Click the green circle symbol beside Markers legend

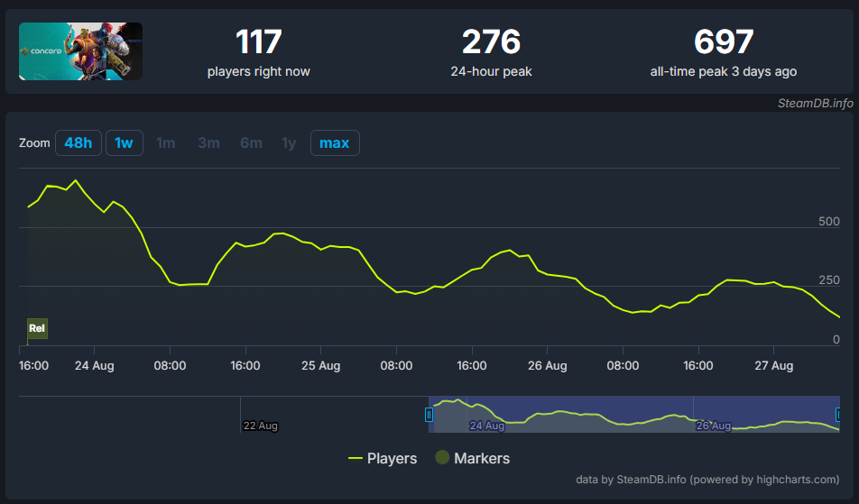[x=442, y=458]
